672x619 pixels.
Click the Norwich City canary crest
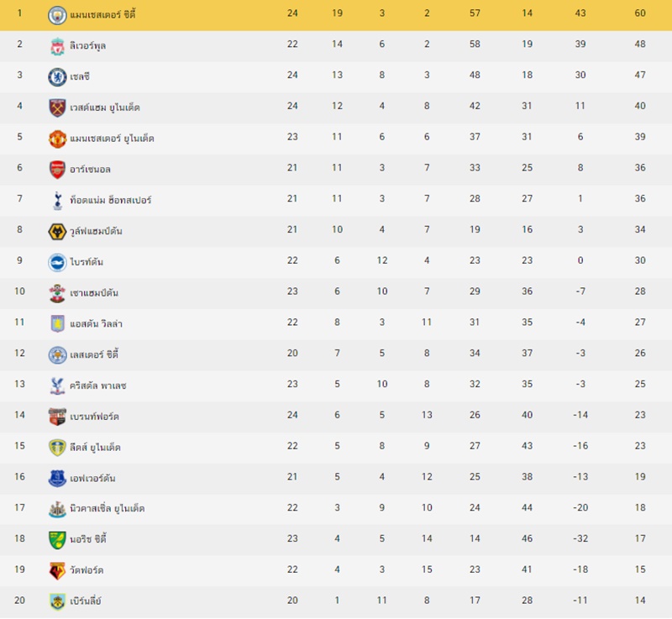pyautogui.click(x=57, y=540)
